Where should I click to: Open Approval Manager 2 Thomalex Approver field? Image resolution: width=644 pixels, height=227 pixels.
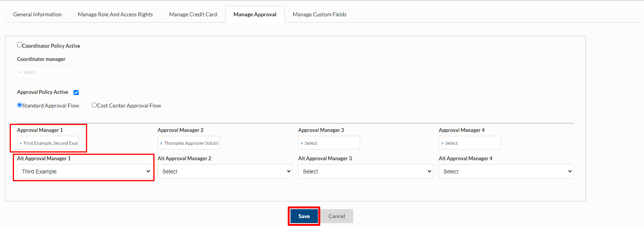[189, 143]
